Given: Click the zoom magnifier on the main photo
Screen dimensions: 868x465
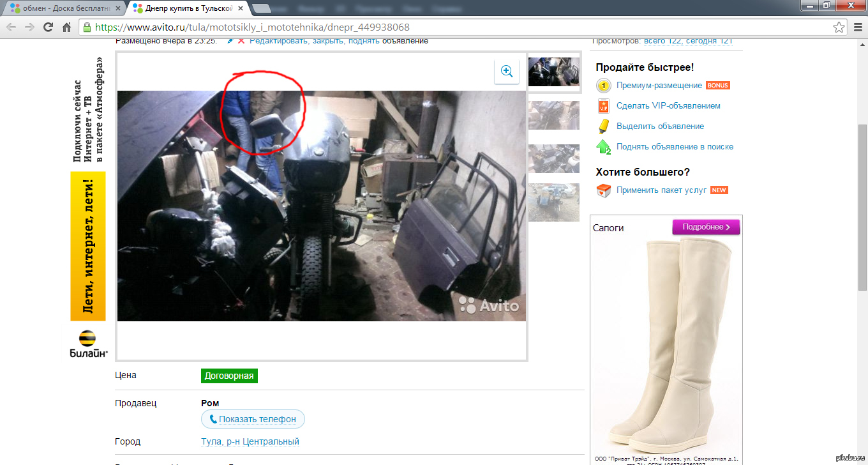Looking at the screenshot, I should (x=507, y=72).
